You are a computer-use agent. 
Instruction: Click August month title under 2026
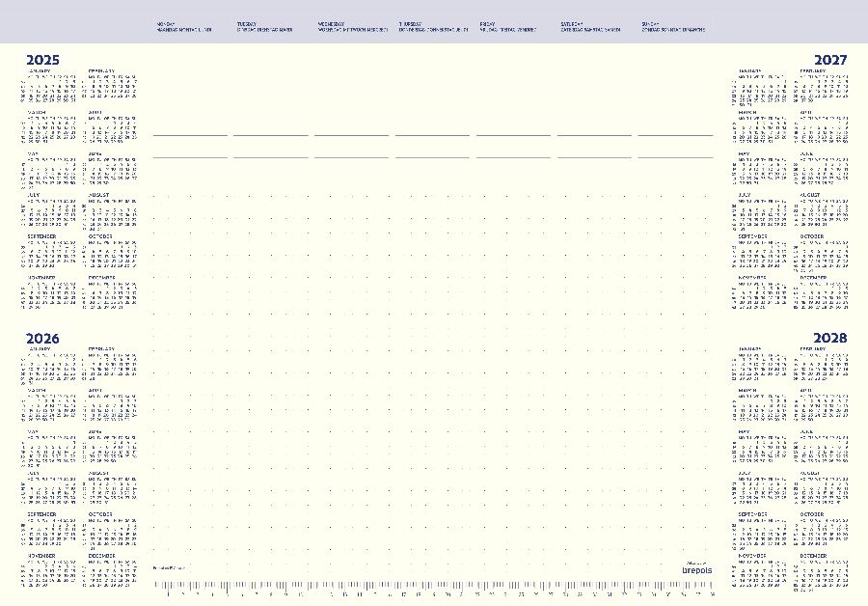[98, 474]
